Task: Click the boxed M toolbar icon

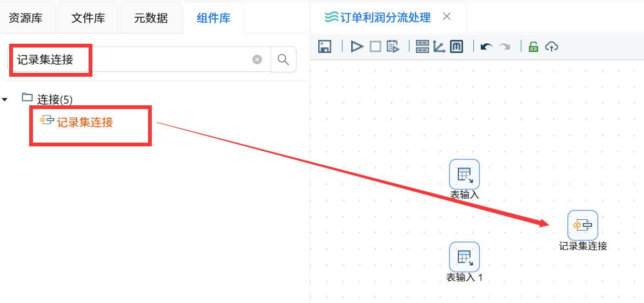Action: (457, 46)
